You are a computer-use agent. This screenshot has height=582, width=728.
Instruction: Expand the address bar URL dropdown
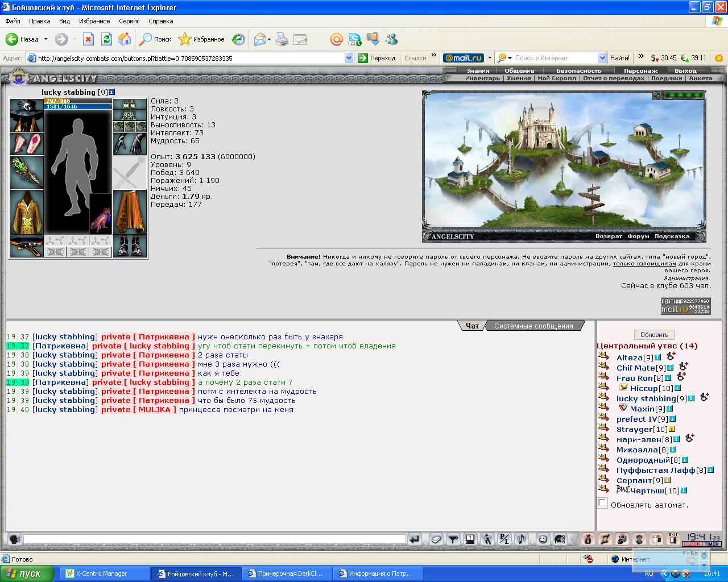point(349,58)
